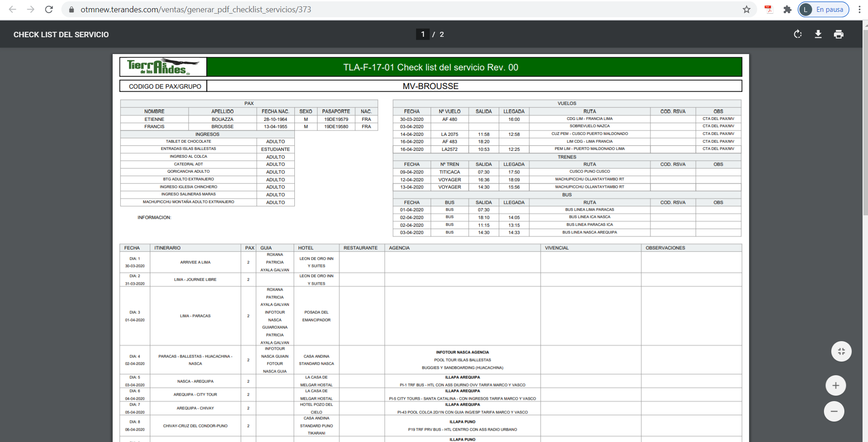The width and height of the screenshot is (868, 442).
Task: Click the page number input field
Action: click(x=422, y=34)
